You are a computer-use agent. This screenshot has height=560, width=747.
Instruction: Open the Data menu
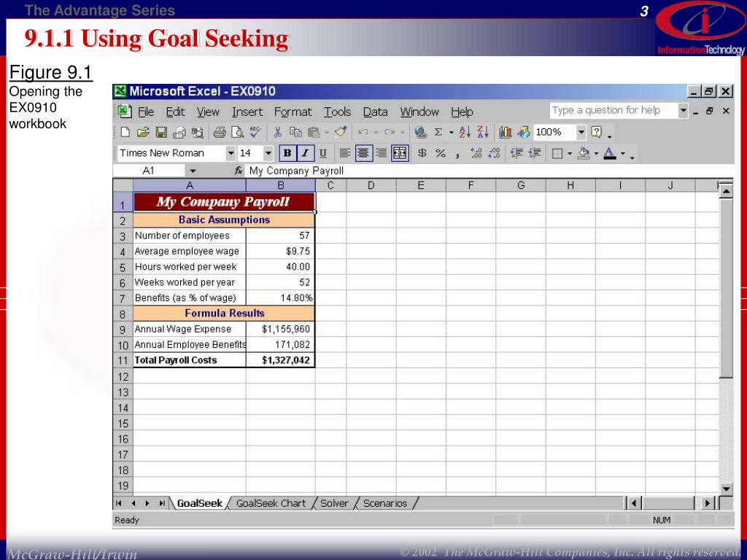[375, 112]
